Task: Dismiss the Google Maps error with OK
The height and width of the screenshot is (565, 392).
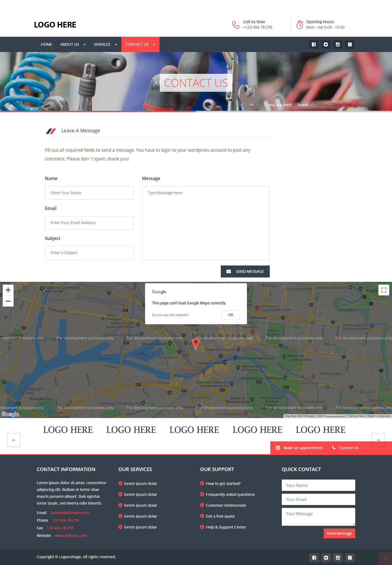Action: point(231,315)
